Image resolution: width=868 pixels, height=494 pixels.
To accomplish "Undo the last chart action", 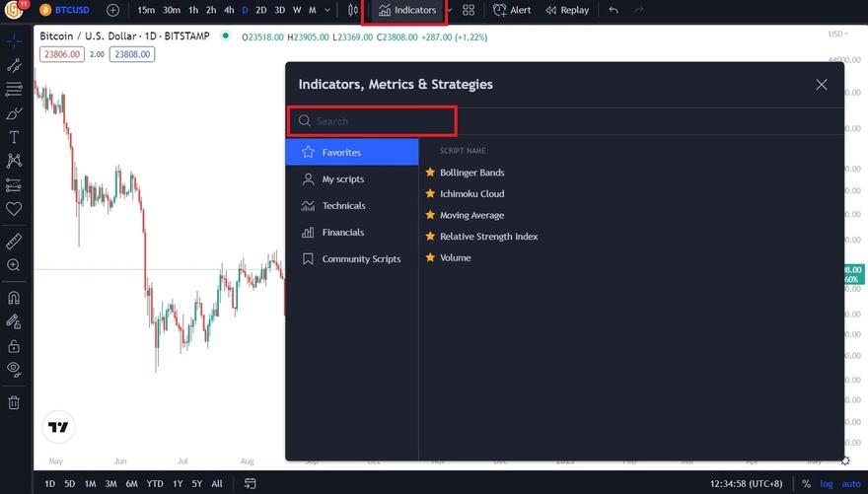I will tap(614, 10).
